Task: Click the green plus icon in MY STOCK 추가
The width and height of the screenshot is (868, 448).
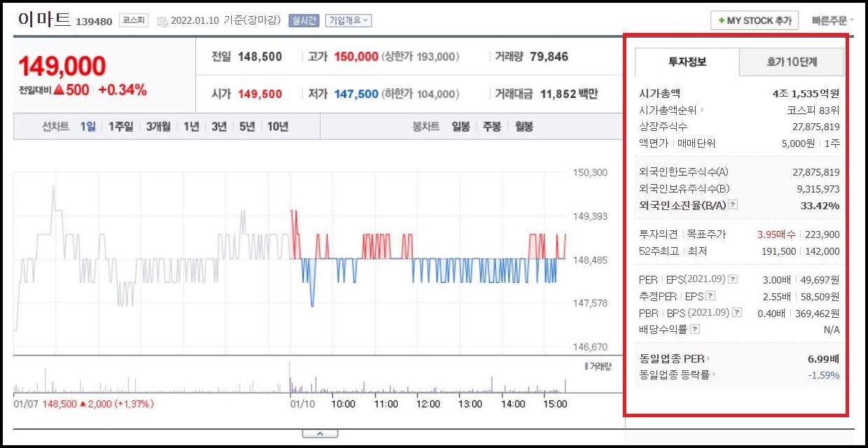Action: coord(722,21)
